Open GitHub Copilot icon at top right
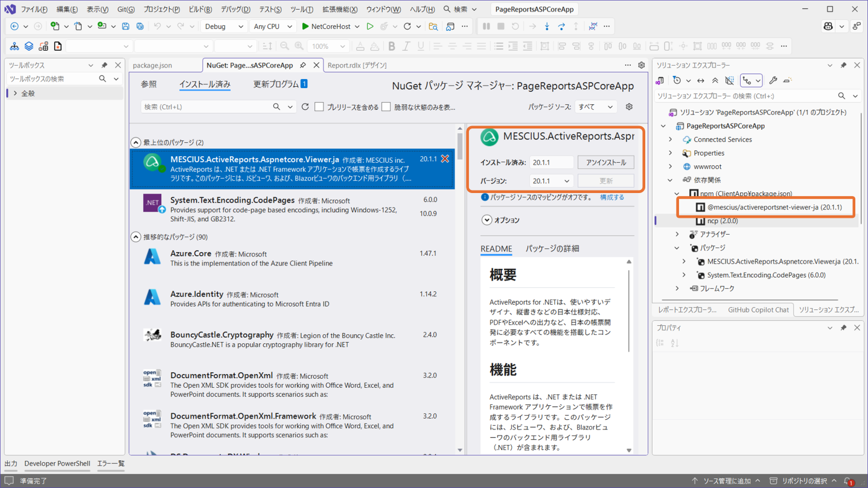868x488 pixels. point(828,27)
